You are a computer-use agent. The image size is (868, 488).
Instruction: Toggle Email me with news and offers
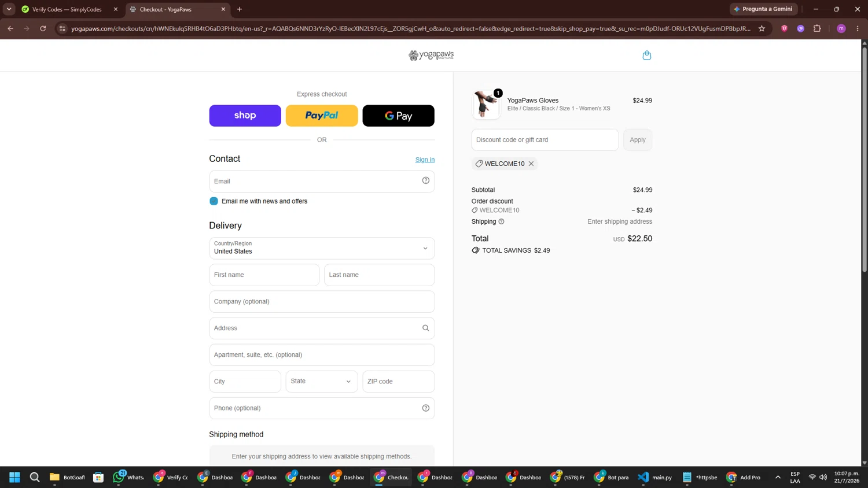click(x=214, y=201)
